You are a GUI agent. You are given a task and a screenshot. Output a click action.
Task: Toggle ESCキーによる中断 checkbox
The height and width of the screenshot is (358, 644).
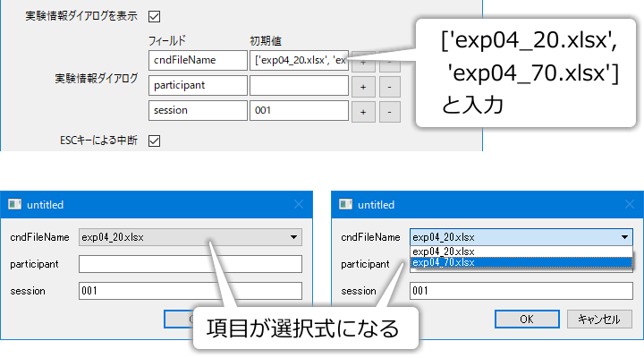tap(155, 141)
